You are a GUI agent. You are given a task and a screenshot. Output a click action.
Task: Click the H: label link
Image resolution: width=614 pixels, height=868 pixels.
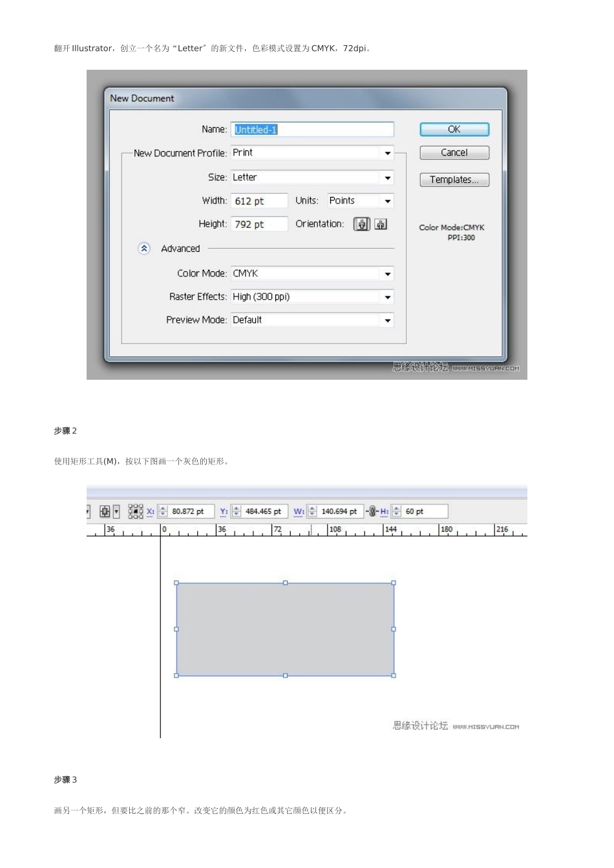pyautogui.click(x=385, y=512)
